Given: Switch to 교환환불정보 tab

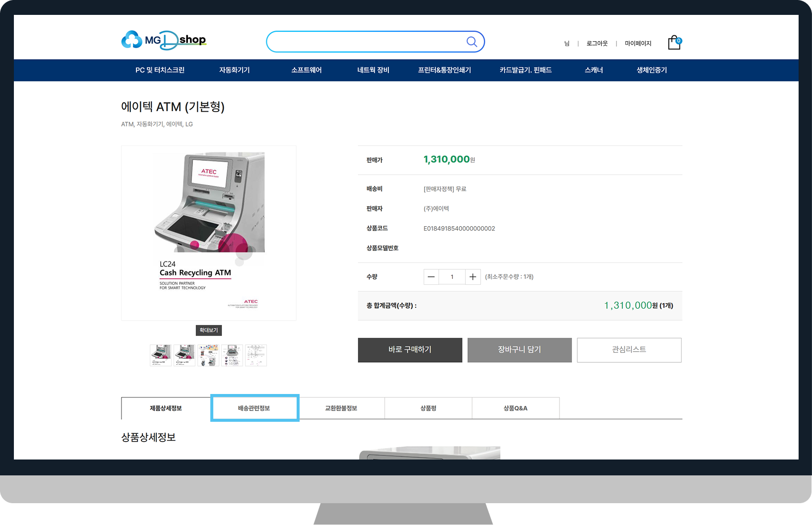Looking at the screenshot, I should pos(341,408).
